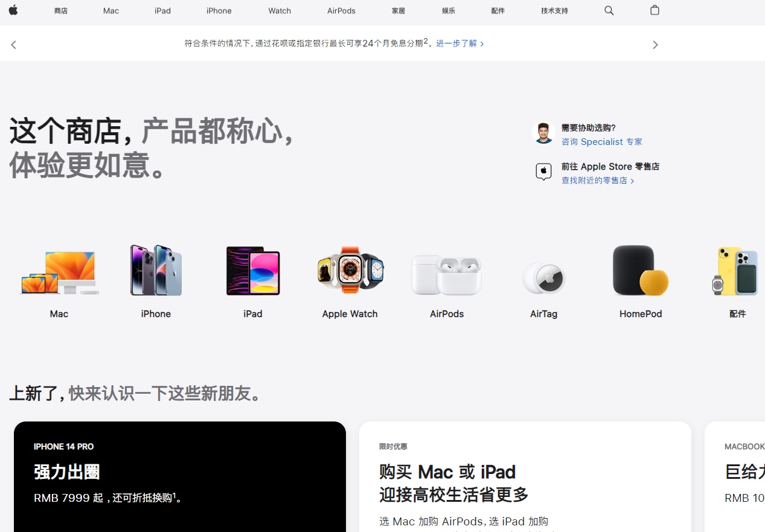This screenshot has height=532, width=765.
Task: Click the HomePod text label
Action: pyautogui.click(x=641, y=314)
